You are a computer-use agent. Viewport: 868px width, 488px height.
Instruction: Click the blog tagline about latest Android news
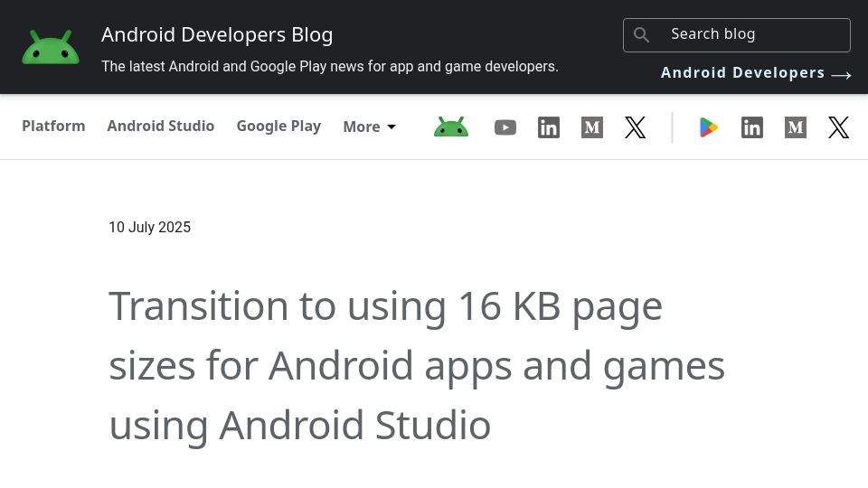click(x=330, y=66)
